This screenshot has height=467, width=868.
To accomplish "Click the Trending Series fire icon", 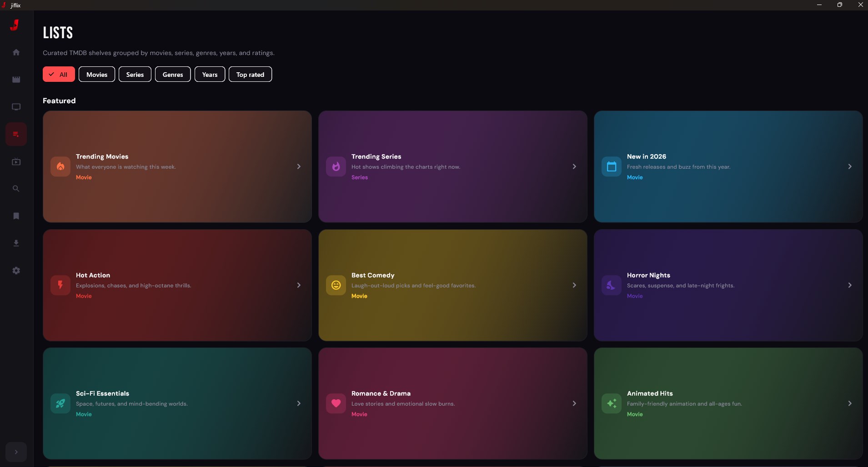I will coord(336,166).
